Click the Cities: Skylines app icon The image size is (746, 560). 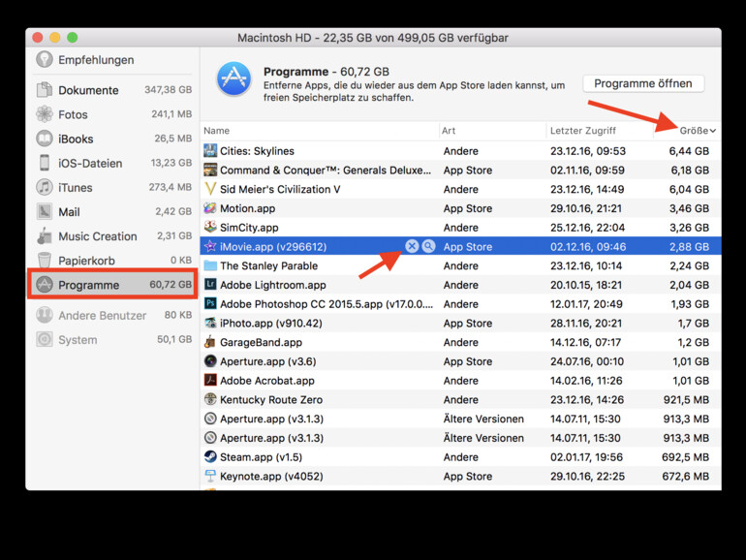[x=210, y=151]
